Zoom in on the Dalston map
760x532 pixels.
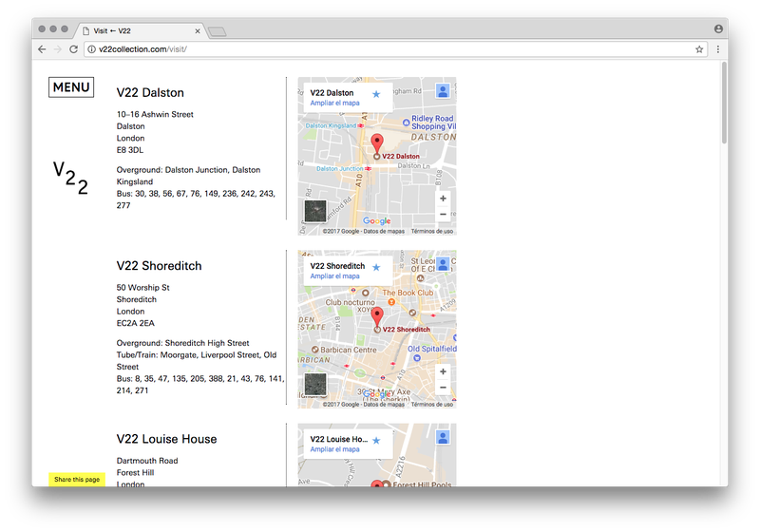443,199
